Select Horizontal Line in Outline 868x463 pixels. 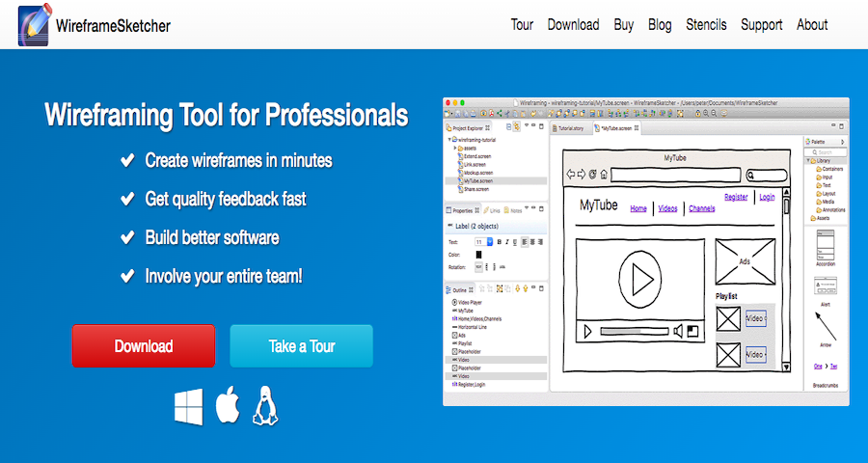tap(470, 327)
